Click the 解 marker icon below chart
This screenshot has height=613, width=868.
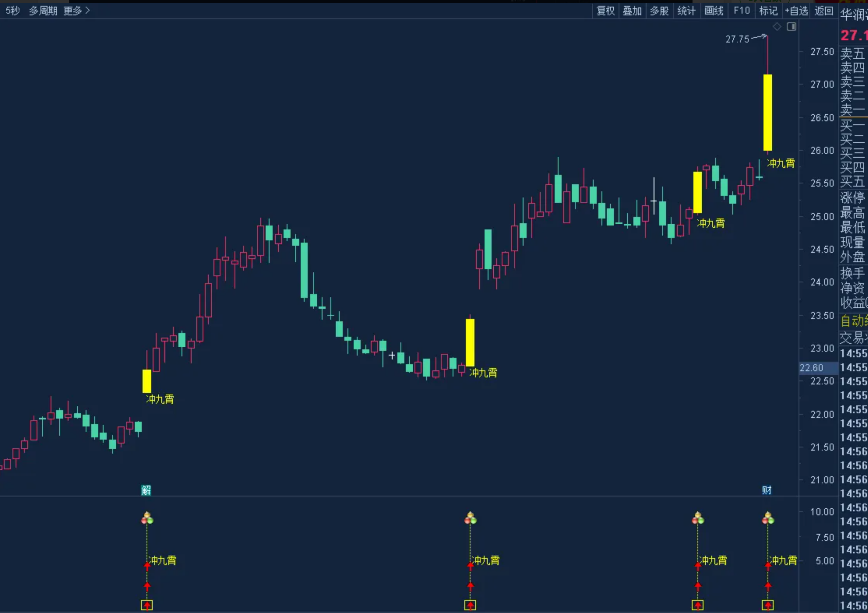coord(146,490)
